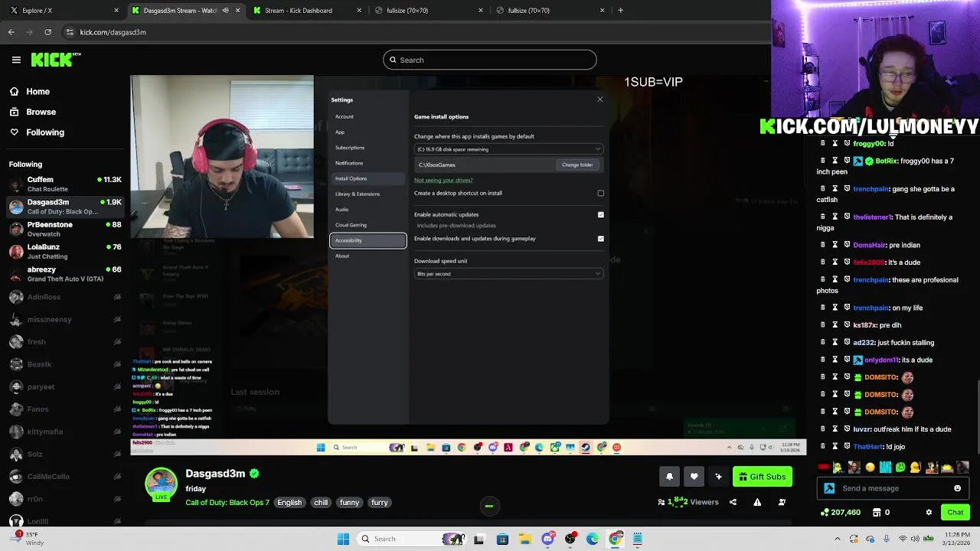
Task: Open chat settings gear icon
Action: click(x=929, y=512)
